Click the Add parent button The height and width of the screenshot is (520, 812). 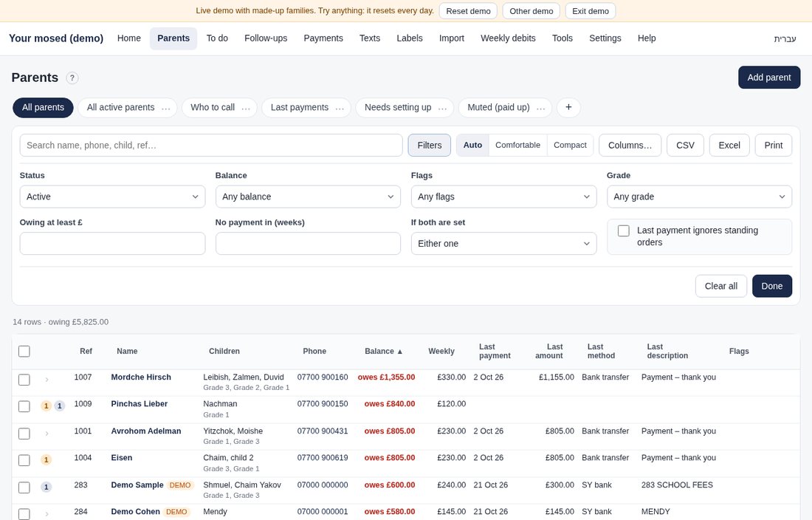point(769,77)
